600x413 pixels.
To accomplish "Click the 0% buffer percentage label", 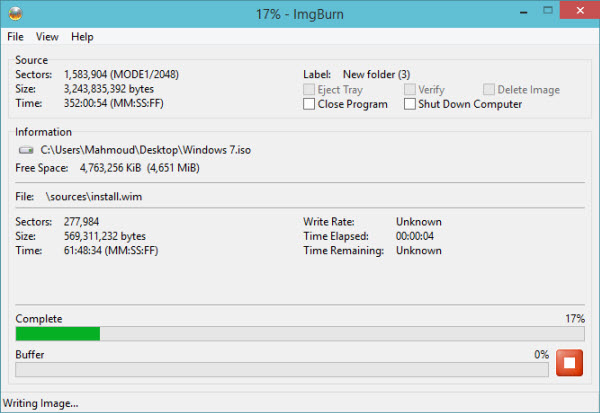I will coord(541,354).
